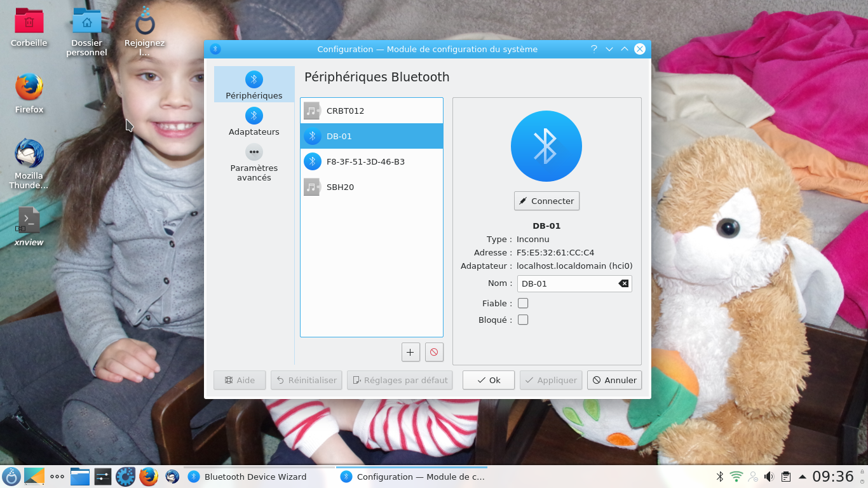Click the add device plus button
The height and width of the screenshot is (488, 868).
tap(410, 352)
